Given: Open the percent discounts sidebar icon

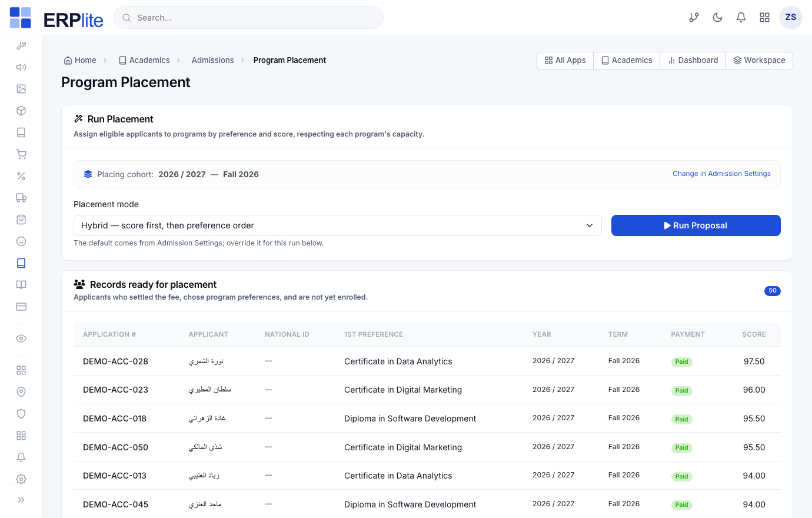Looking at the screenshot, I should (x=21, y=176).
